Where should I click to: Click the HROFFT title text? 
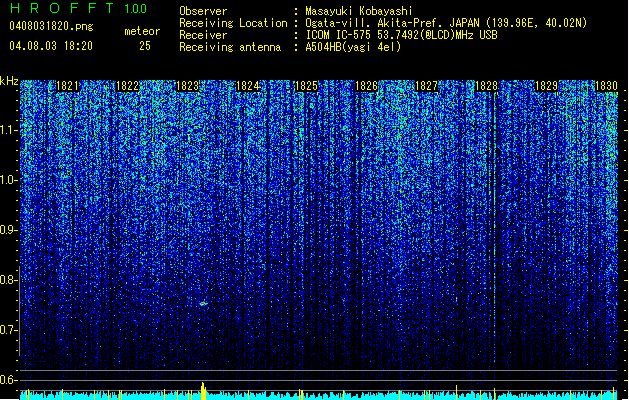point(62,8)
